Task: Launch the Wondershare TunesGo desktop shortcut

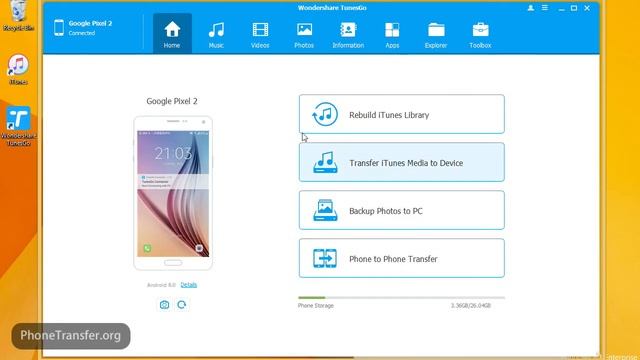Action: pyautogui.click(x=18, y=126)
